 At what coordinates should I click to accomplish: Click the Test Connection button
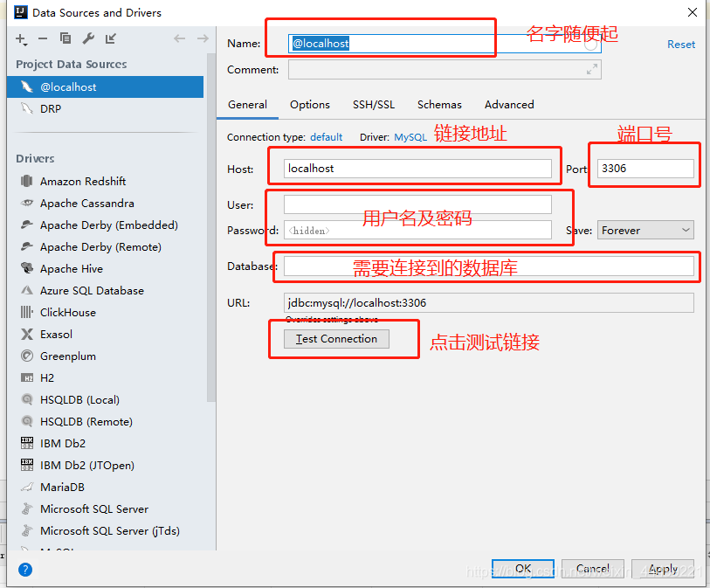[336, 339]
